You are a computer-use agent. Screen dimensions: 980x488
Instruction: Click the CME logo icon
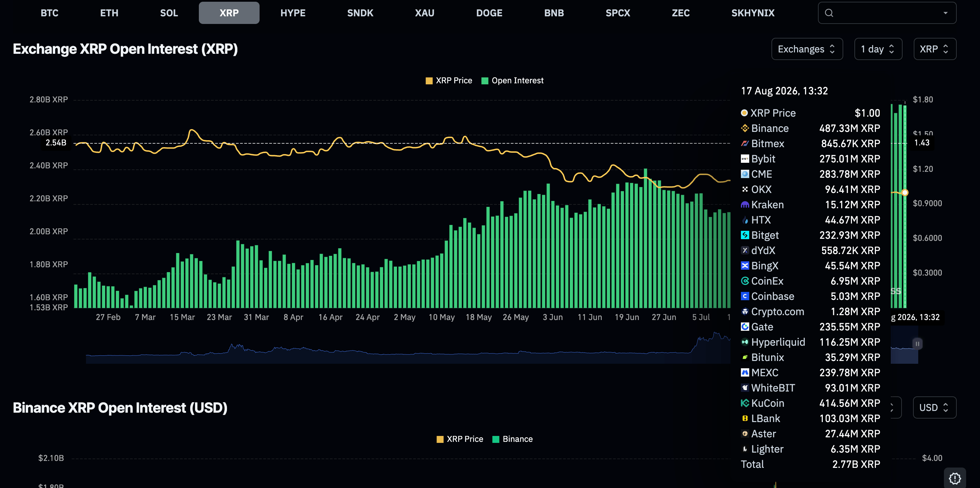tap(745, 174)
